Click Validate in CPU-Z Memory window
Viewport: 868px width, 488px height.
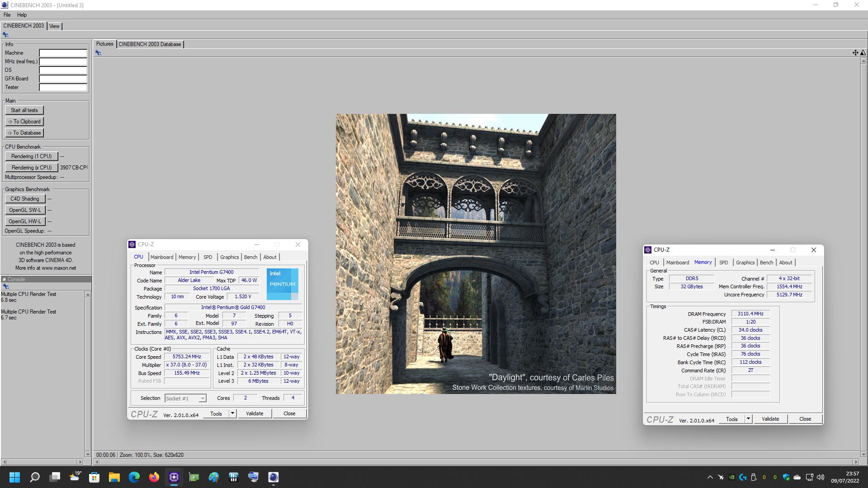coord(770,419)
